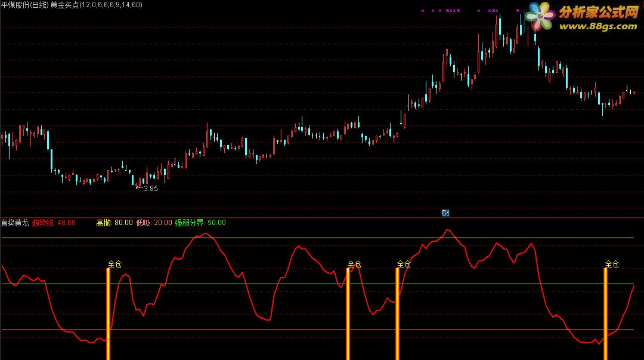Click the 强弱分界: 50.00 label
Viewport: 644px width, 360px height.
[200, 223]
